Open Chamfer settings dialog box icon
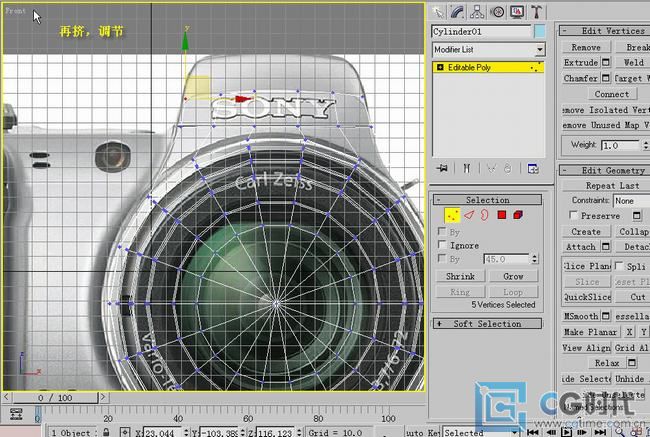Screen dimensions: 650x437 tap(606, 78)
